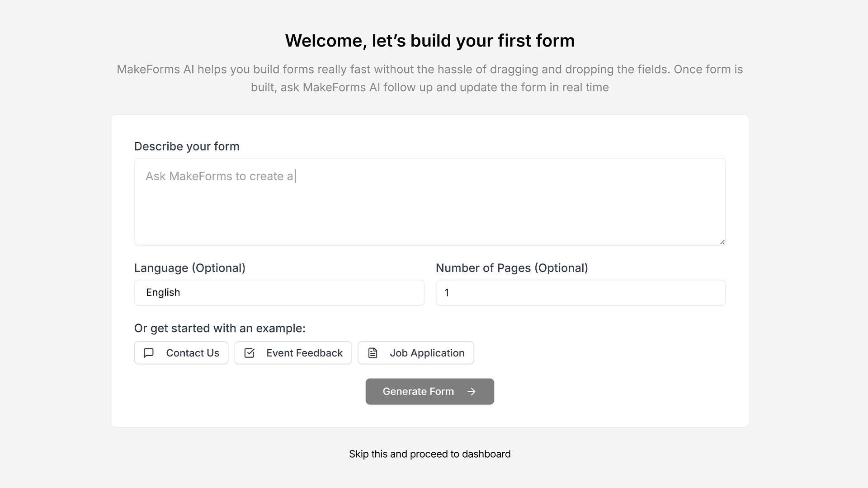Choose the Contact Us example
Viewport: 868px width, 488px height.
tap(181, 353)
